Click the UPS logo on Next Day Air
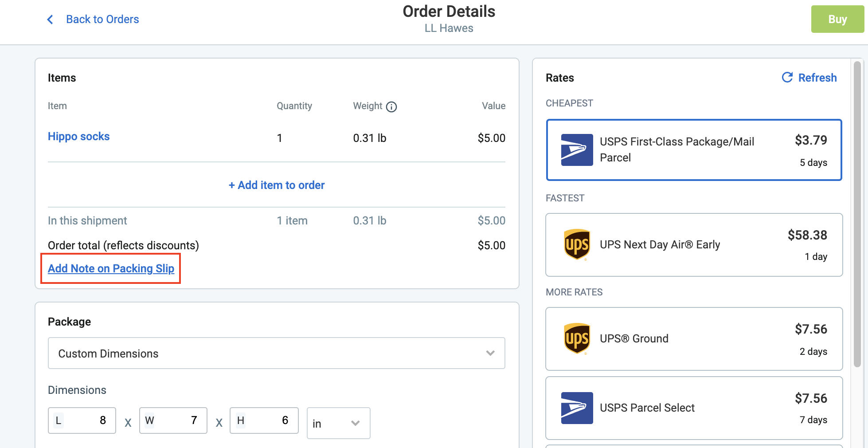Viewport: 868px width, 448px height. (577, 245)
